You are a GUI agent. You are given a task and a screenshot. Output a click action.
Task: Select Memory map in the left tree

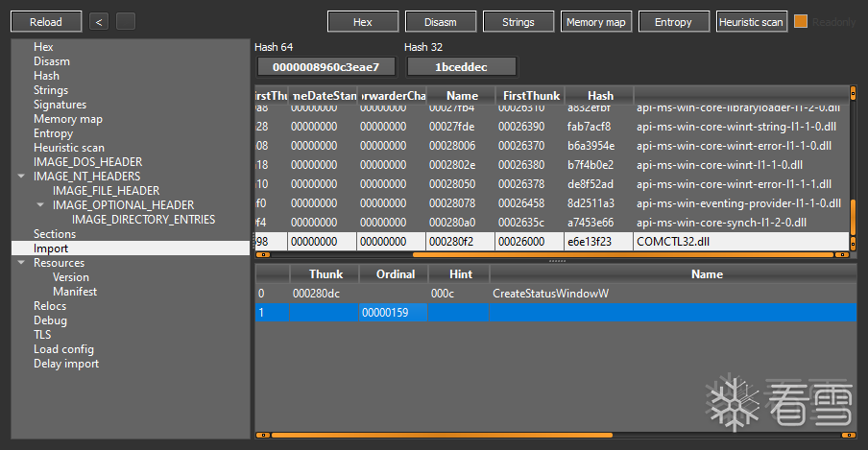click(x=67, y=119)
